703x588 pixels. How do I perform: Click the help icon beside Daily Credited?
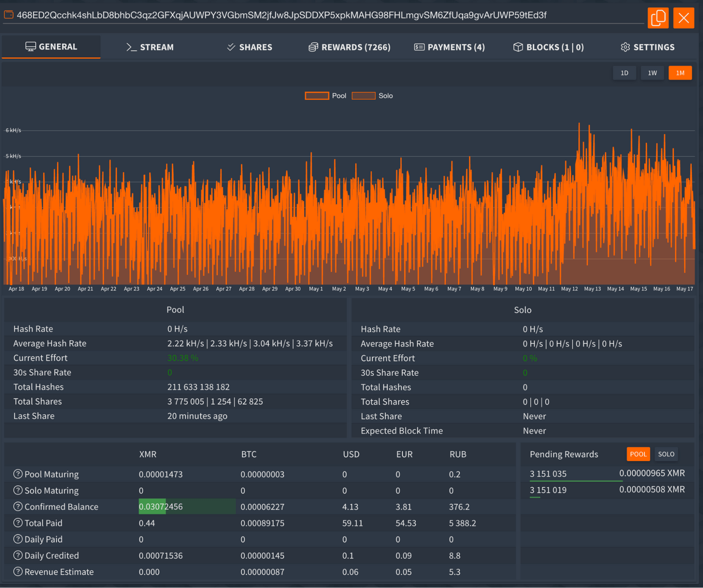pos(18,555)
